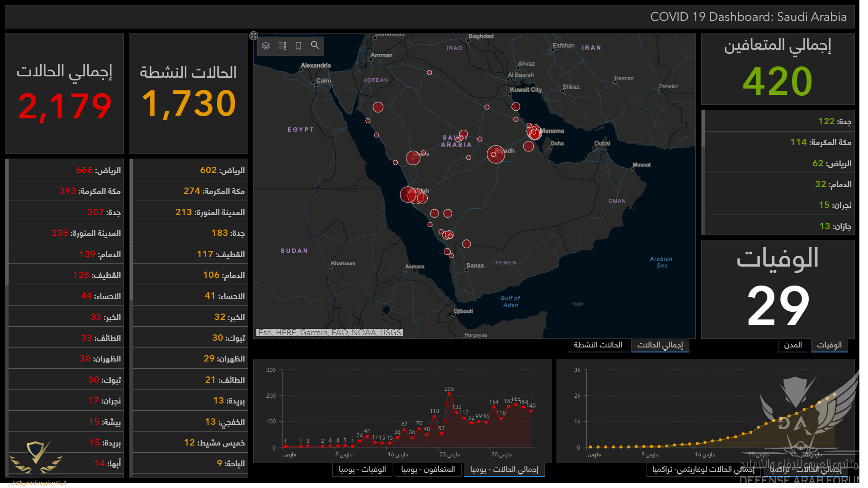The image size is (868, 488).
Task: Select الاحساء: 41 active row
Action: click(x=190, y=296)
